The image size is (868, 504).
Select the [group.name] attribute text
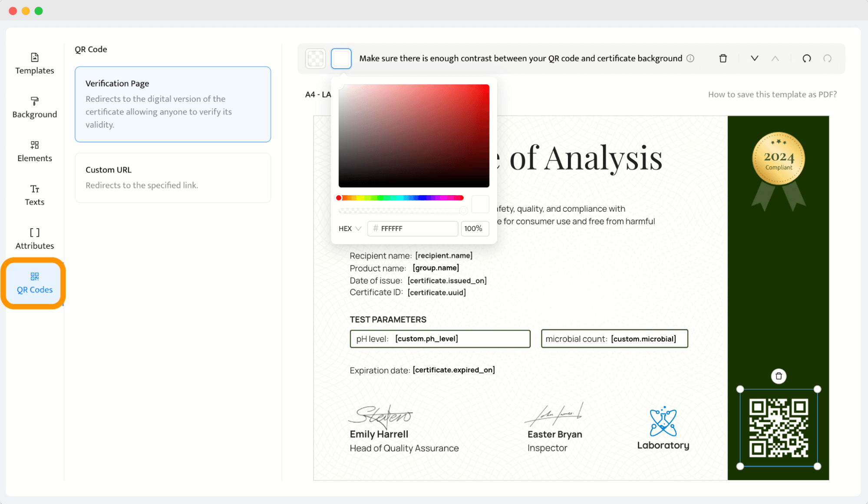coord(436,268)
